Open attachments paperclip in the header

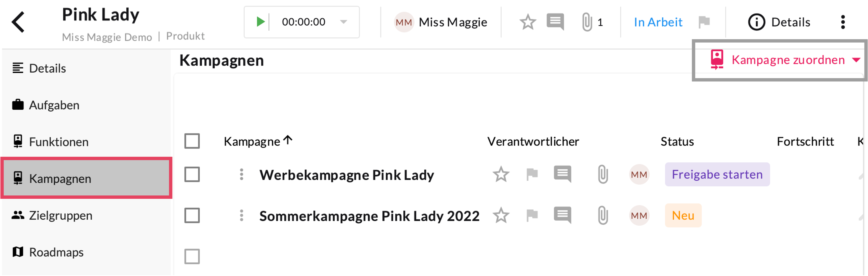(587, 22)
